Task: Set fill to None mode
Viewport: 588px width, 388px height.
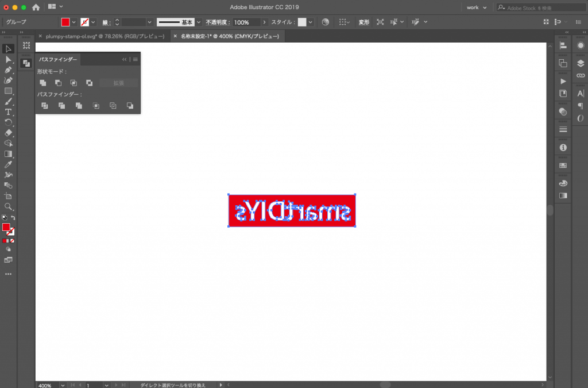Action: pos(13,241)
